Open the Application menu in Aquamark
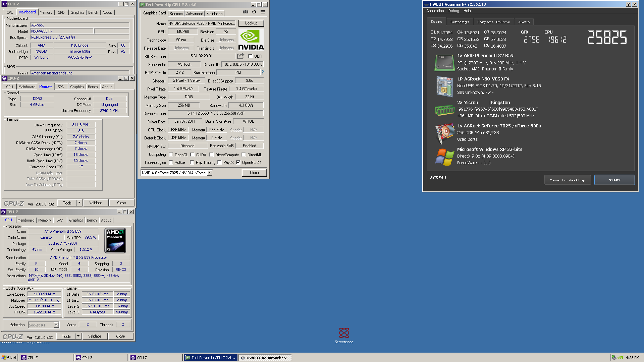The width and height of the screenshot is (644, 362). [435, 11]
